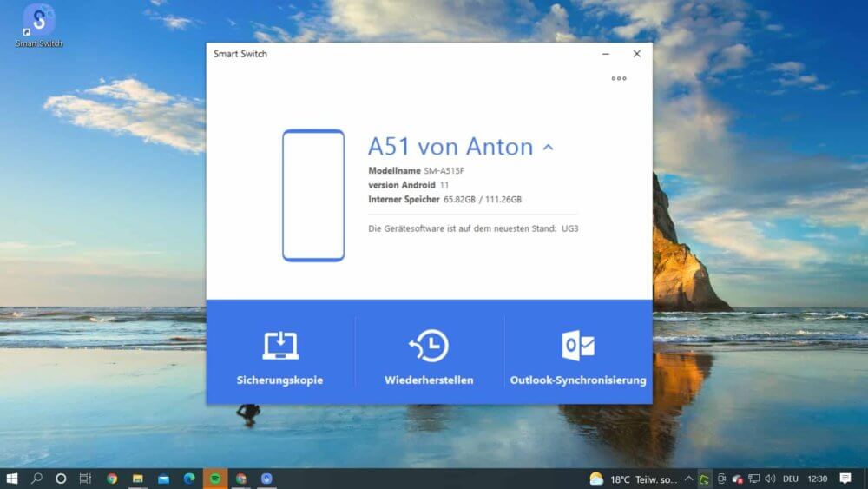This screenshot has width=868, height=489.
Task: Click the phone outline illustration
Action: click(313, 195)
